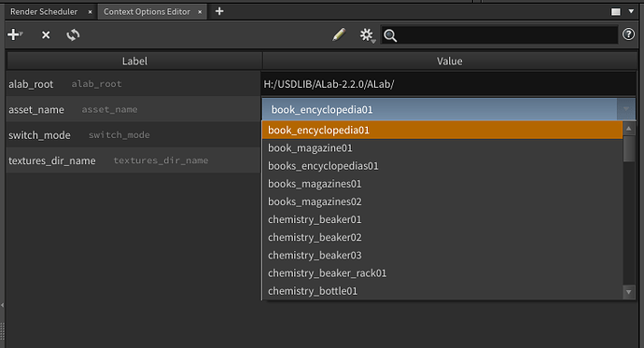Click the Value column header

[x=449, y=62]
